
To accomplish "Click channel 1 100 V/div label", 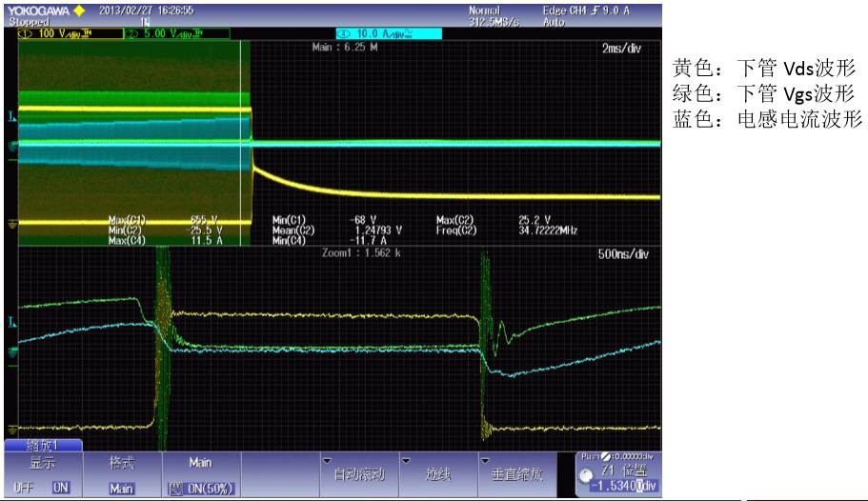I will [67, 33].
